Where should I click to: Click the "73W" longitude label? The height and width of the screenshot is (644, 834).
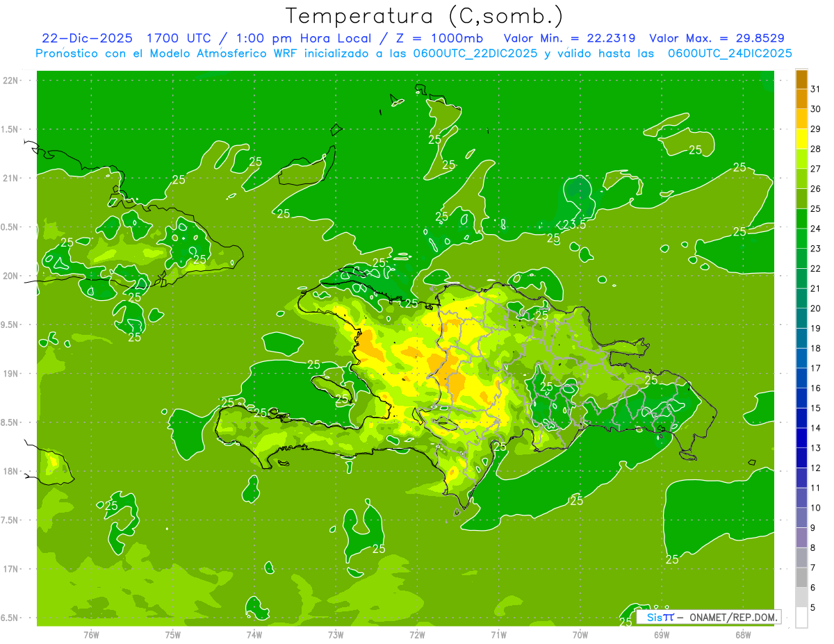click(x=336, y=635)
